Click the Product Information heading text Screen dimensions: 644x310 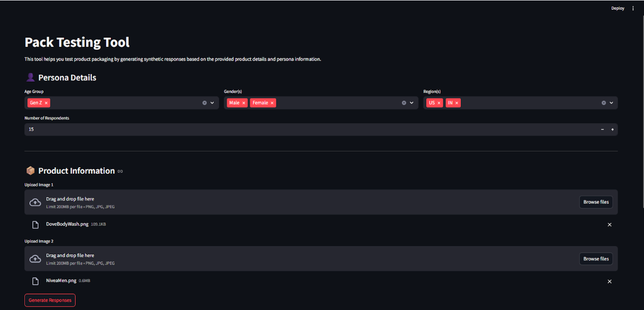(x=77, y=171)
